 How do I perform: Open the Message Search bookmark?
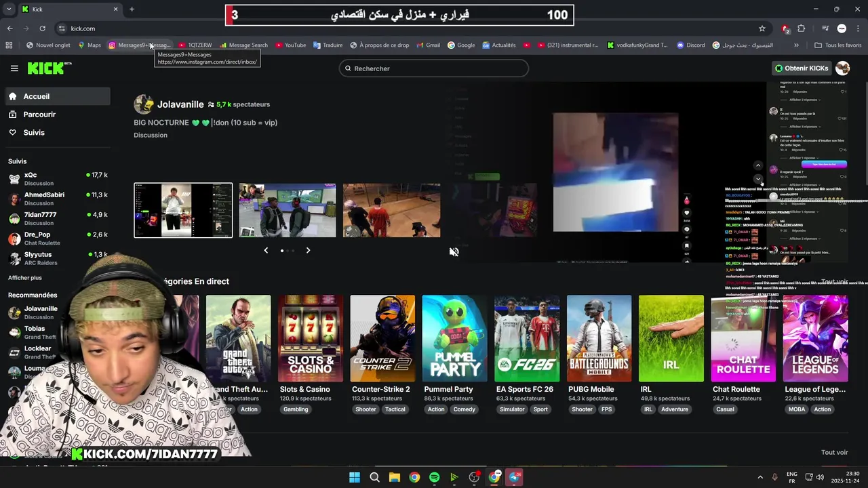243,45
